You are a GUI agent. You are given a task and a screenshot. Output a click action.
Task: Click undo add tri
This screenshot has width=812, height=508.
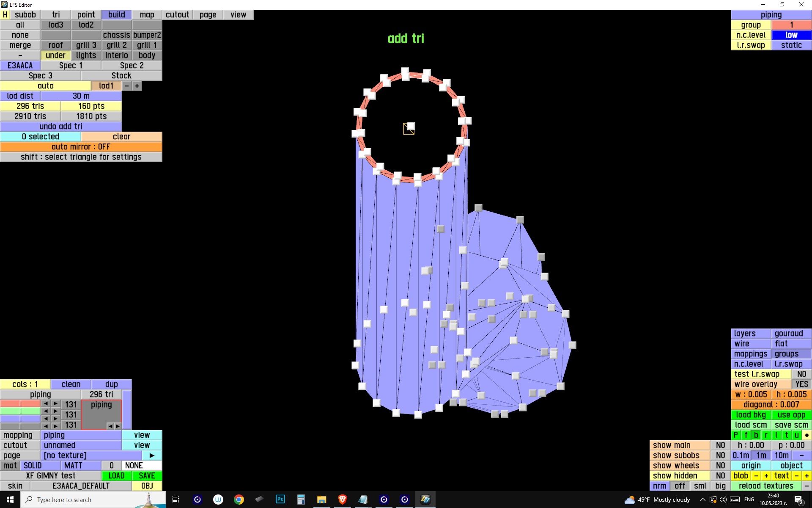tap(61, 127)
